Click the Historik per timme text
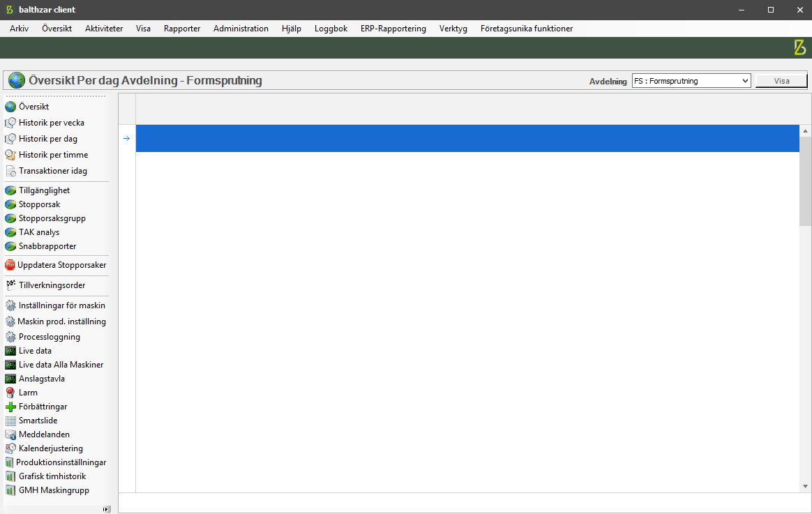This screenshot has height=514, width=812. pos(53,155)
